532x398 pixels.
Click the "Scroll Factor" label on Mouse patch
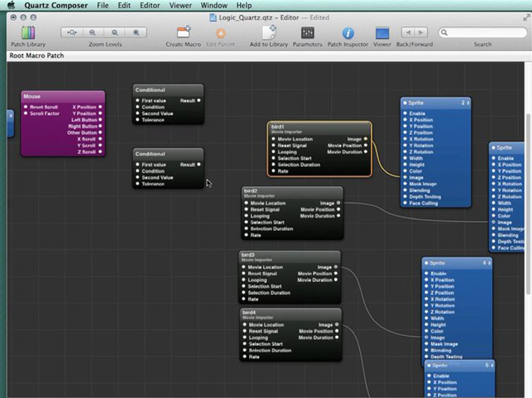pyautogui.click(x=45, y=113)
